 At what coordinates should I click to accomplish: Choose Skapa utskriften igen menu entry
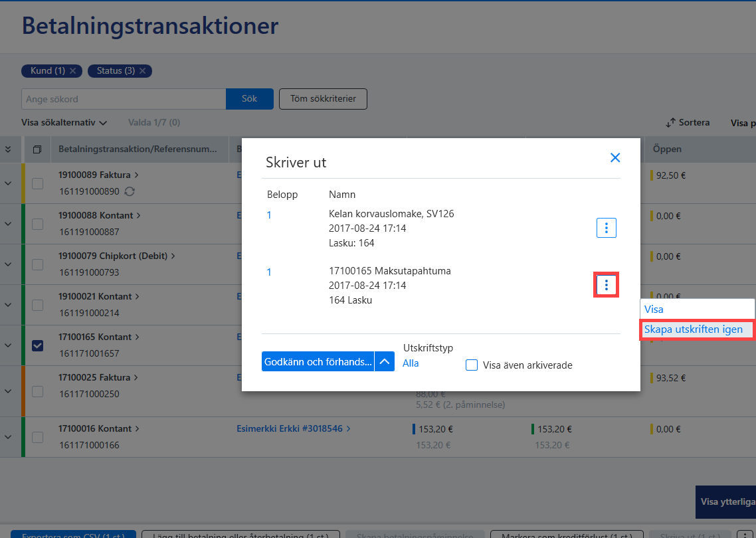coord(697,329)
